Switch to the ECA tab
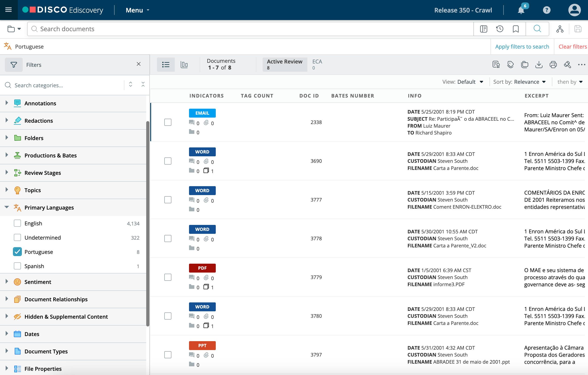The width and height of the screenshot is (588, 375). 317,64
